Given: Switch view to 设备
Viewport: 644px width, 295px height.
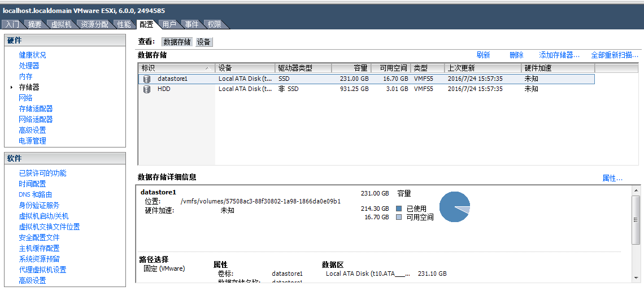Looking at the screenshot, I should pyautogui.click(x=204, y=42).
